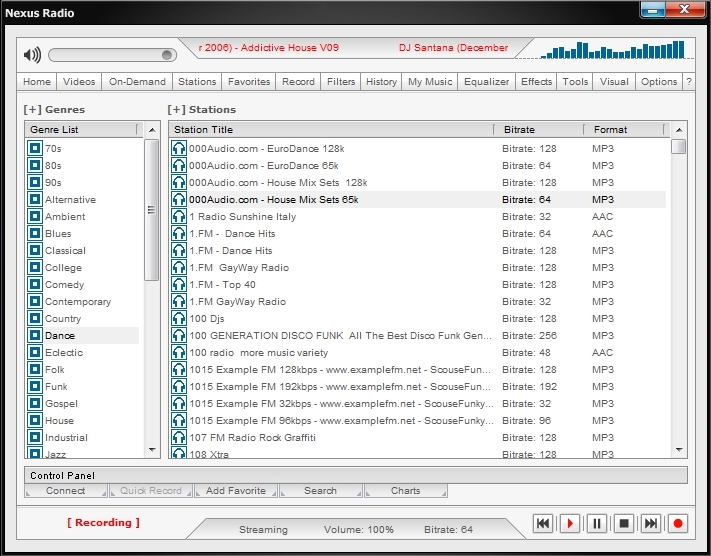Image resolution: width=711 pixels, height=556 pixels.
Task: Open the Filters tab
Action: coord(341,82)
